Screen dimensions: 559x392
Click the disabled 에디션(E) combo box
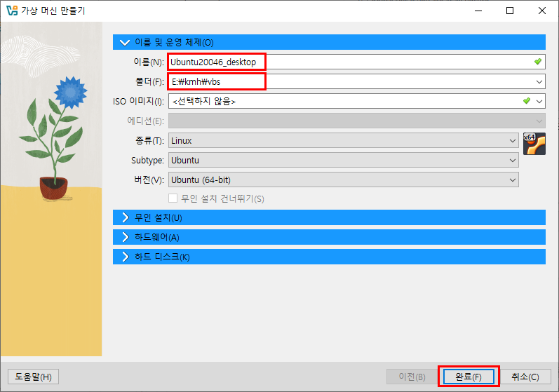point(356,121)
